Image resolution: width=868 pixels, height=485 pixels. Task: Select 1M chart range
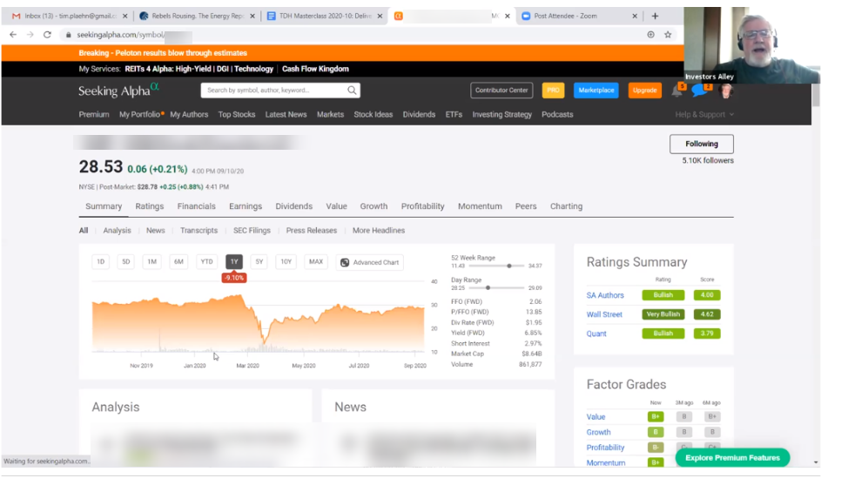click(152, 262)
